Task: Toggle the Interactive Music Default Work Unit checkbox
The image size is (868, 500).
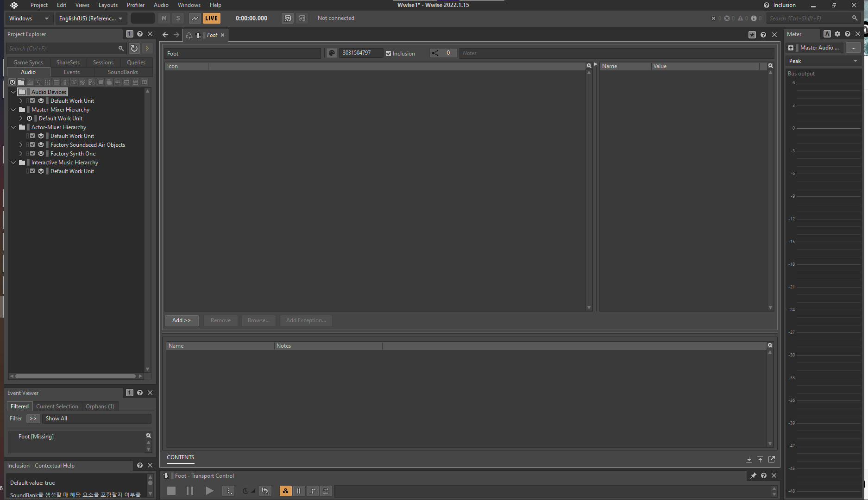Action: [x=32, y=171]
